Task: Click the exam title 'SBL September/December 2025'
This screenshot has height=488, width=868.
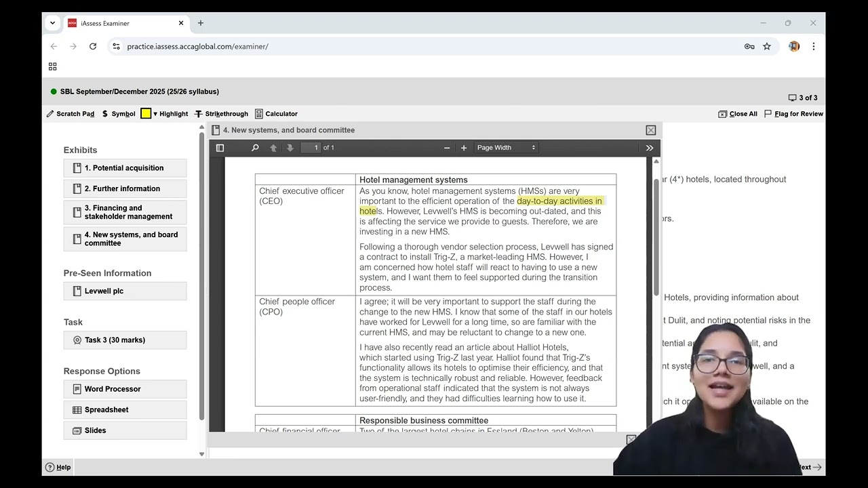Action: 140,91
